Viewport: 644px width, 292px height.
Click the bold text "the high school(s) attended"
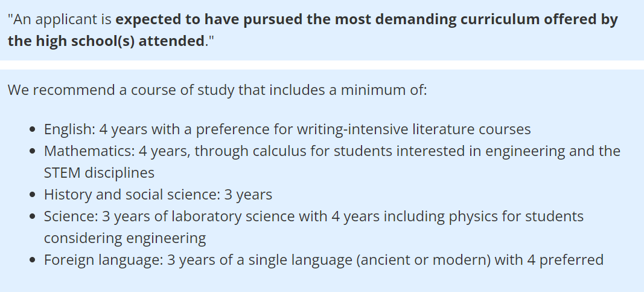click(106, 42)
